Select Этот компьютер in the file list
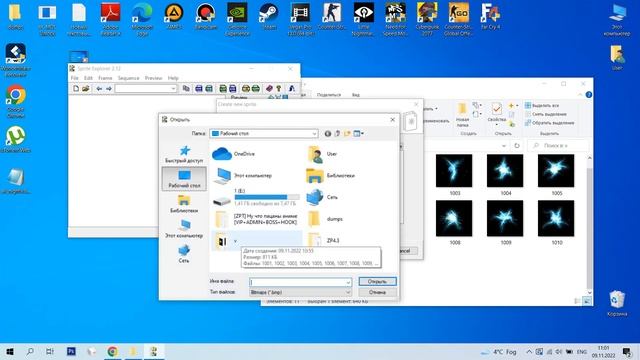The image size is (640, 360). pos(242,176)
